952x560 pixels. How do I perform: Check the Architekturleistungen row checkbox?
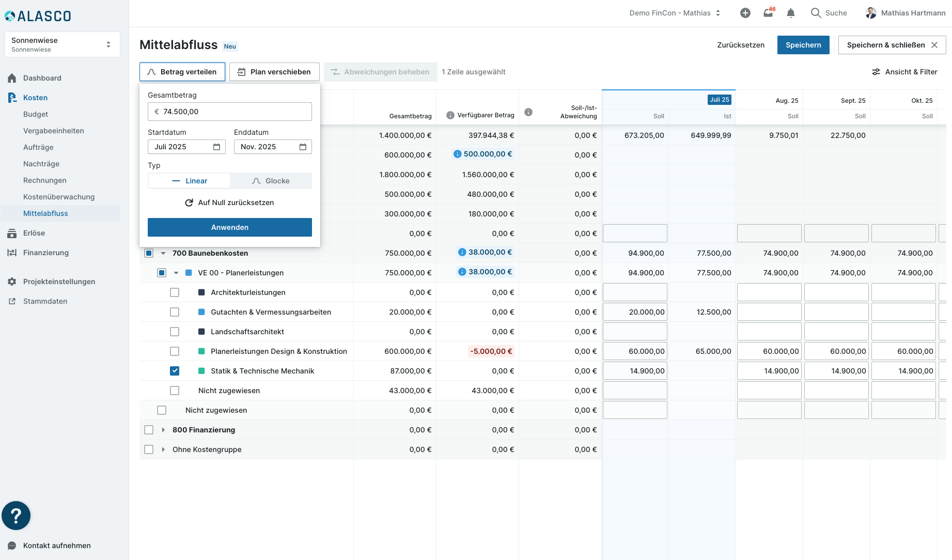(x=175, y=292)
